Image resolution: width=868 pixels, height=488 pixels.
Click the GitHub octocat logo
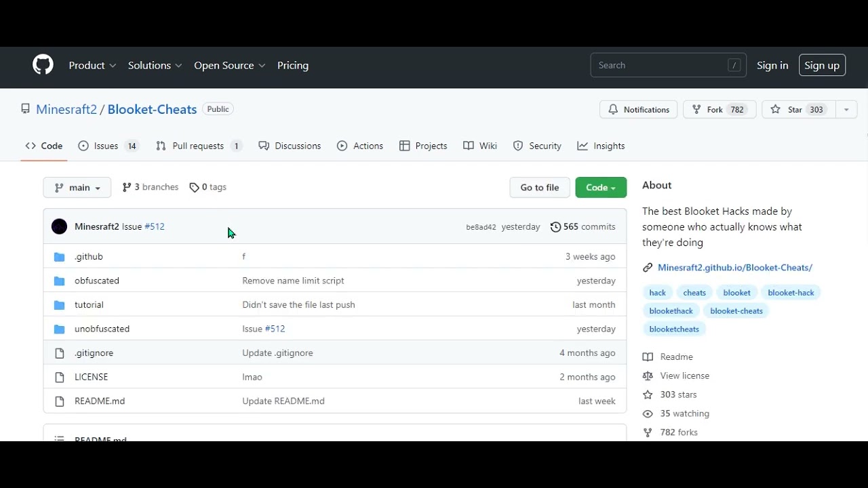(43, 65)
